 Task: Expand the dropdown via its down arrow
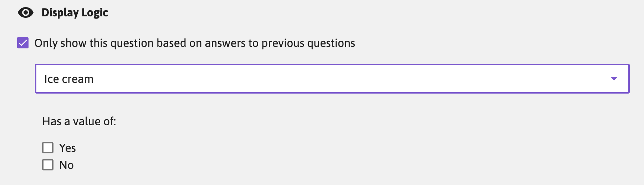click(x=614, y=79)
